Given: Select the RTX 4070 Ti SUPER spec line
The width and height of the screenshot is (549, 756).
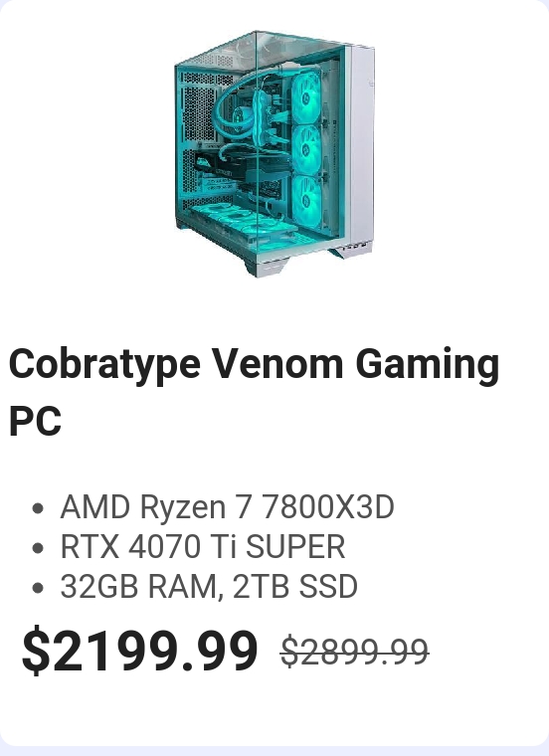Looking at the screenshot, I should pos(203,546).
